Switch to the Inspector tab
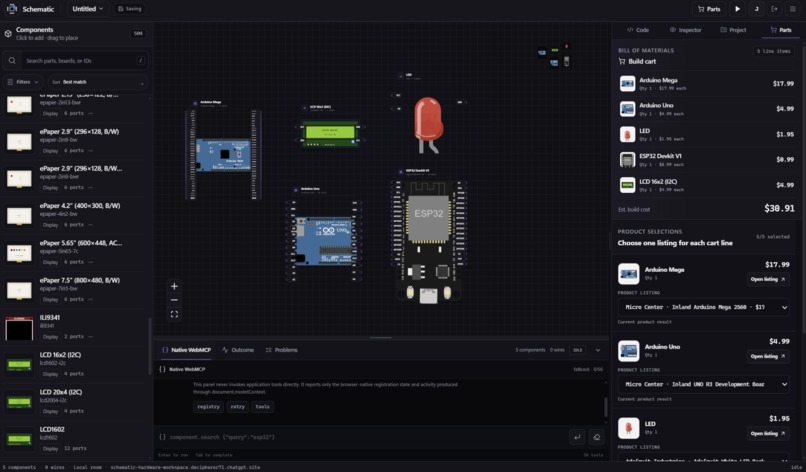 coord(686,30)
